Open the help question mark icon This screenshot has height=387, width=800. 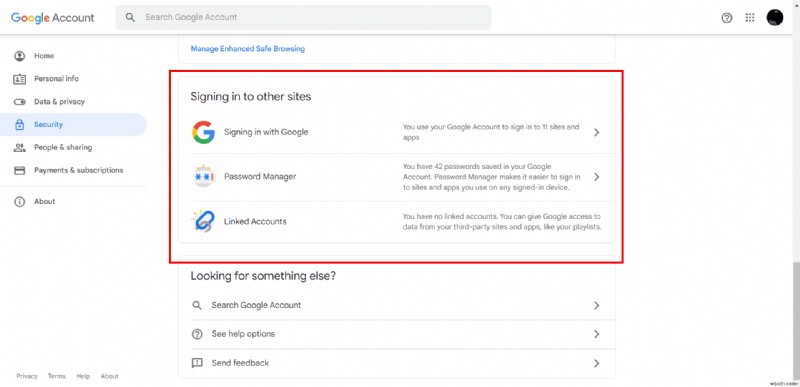[727, 18]
